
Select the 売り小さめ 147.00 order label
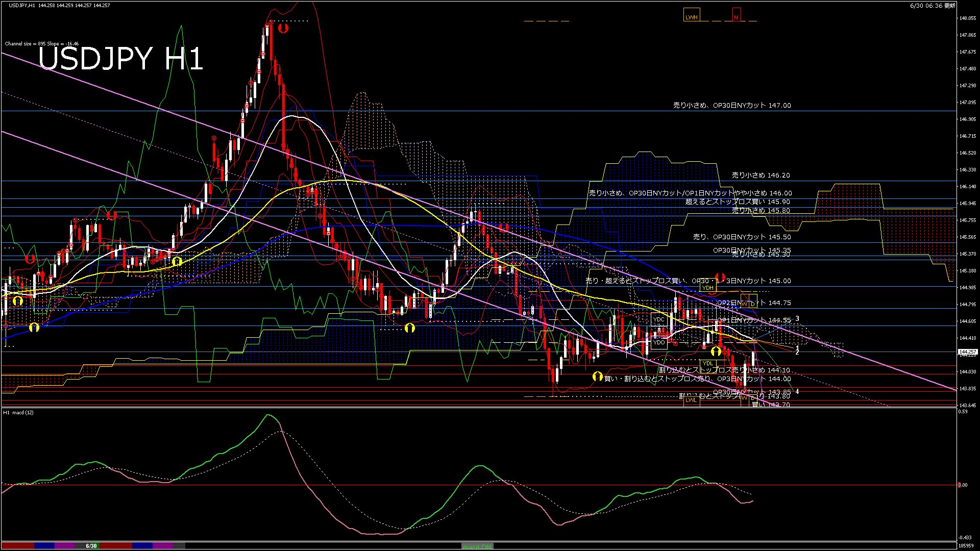click(732, 106)
